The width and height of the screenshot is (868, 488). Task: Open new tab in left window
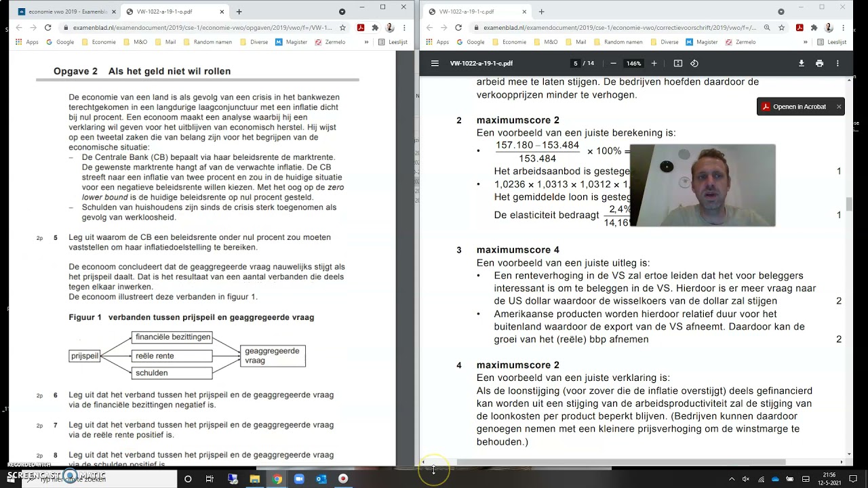click(x=239, y=12)
